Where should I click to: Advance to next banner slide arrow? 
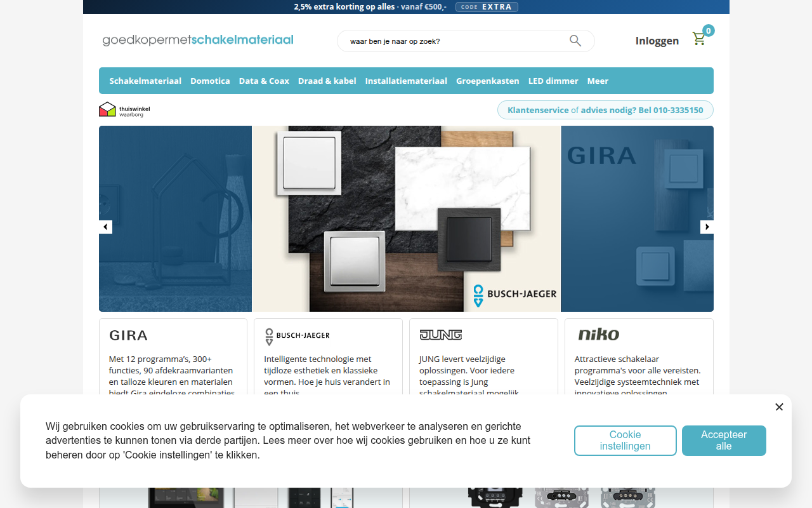707,227
